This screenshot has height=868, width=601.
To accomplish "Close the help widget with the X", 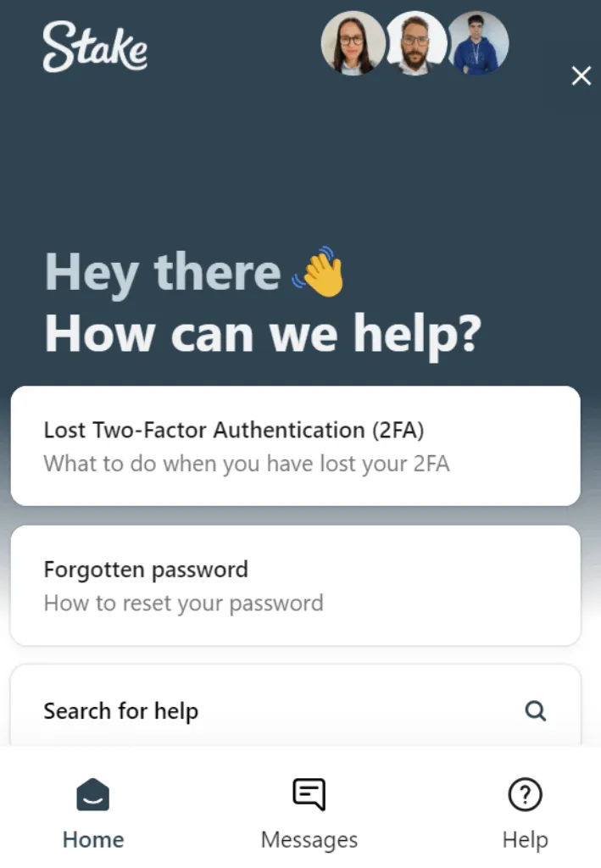I will click(x=581, y=76).
